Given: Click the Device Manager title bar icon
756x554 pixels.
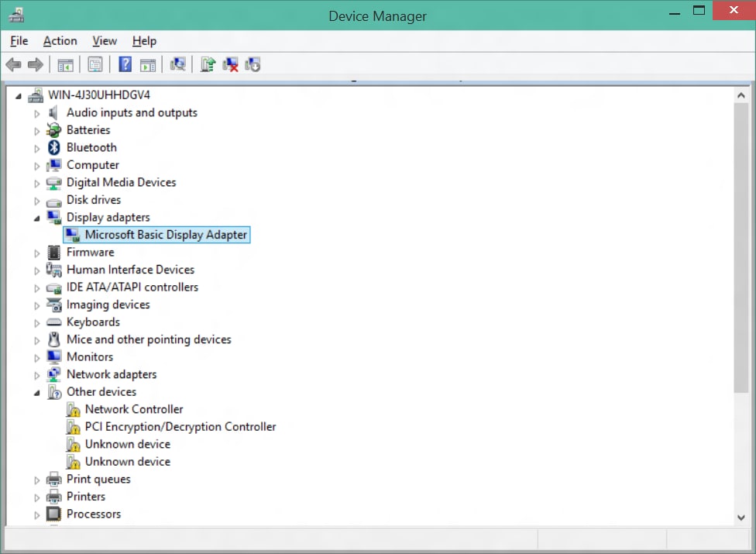Looking at the screenshot, I should [16, 15].
